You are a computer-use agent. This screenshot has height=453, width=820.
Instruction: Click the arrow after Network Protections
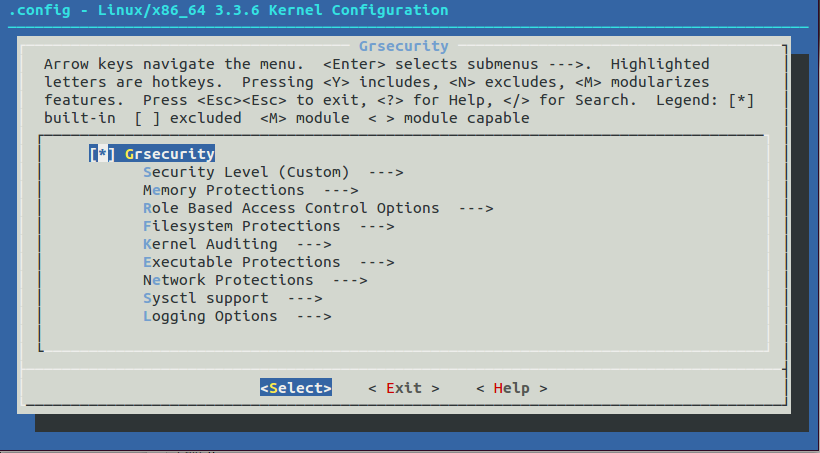point(349,280)
